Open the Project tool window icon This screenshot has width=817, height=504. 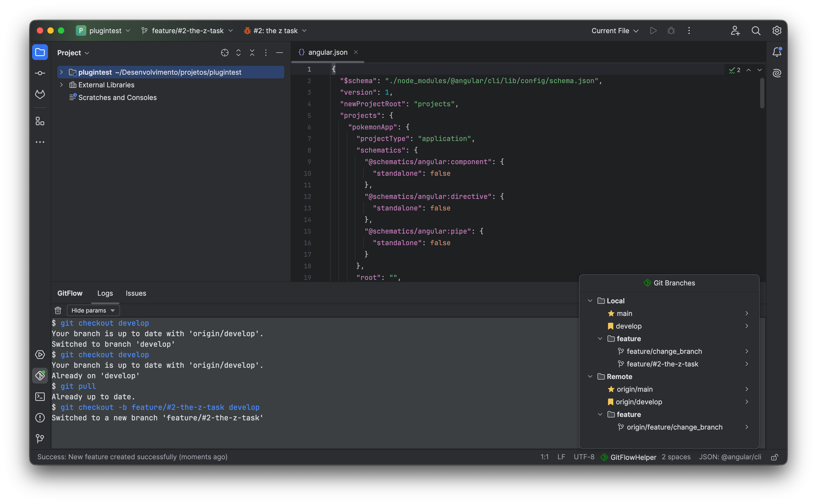[40, 52]
